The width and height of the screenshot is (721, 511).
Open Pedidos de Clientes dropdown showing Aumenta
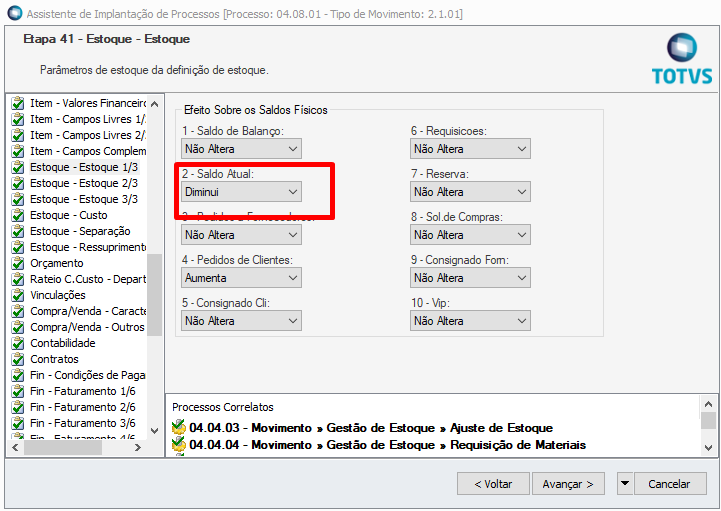click(x=241, y=278)
